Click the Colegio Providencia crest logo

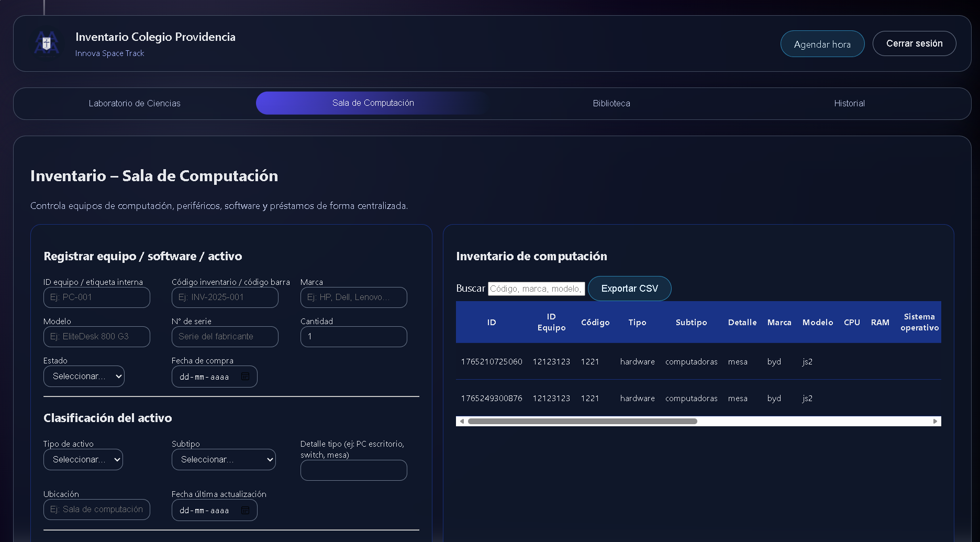(x=46, y=43)
